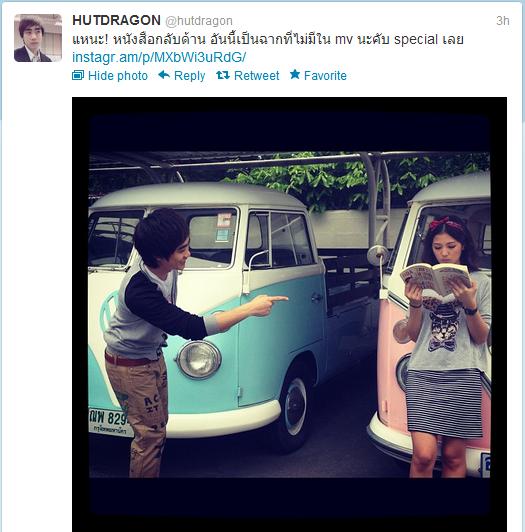Click the Hide photo icon

[78, 75]
